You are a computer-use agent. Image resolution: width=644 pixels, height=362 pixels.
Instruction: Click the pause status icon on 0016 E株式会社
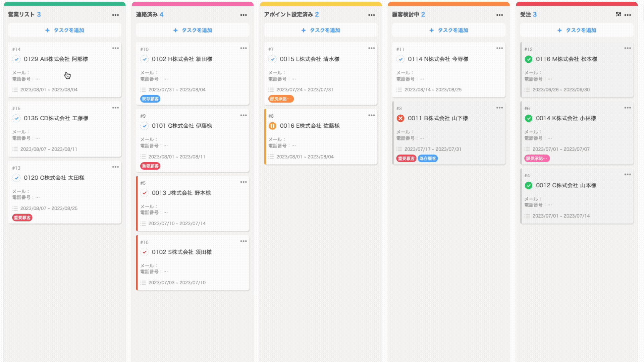tap(272, 126)
